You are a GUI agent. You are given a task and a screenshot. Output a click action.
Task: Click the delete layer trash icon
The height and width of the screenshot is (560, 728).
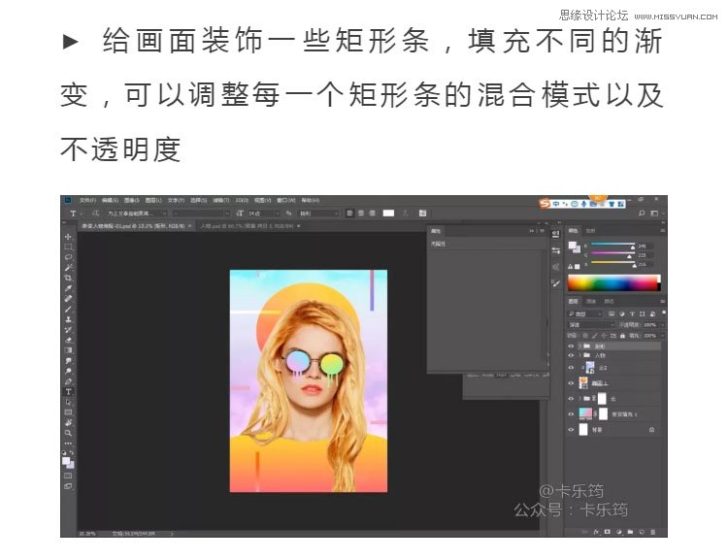653,532
